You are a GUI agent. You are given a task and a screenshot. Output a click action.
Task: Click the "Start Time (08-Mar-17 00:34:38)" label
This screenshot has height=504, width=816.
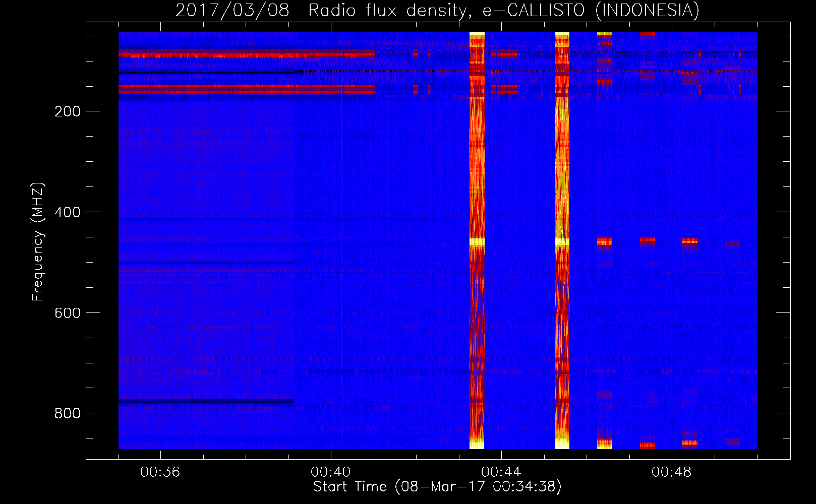[437, 487]
